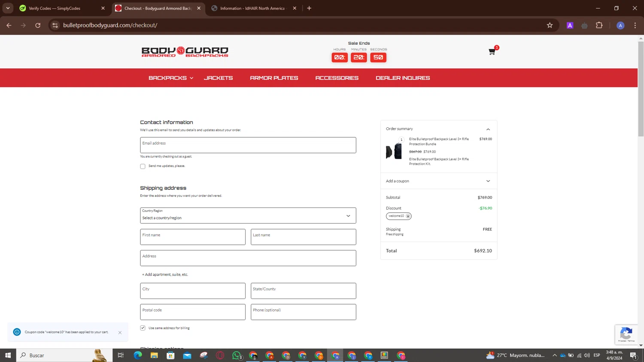644x362 pixels.
Task: Go back to the previous page
Action: [x=9, y=25]
